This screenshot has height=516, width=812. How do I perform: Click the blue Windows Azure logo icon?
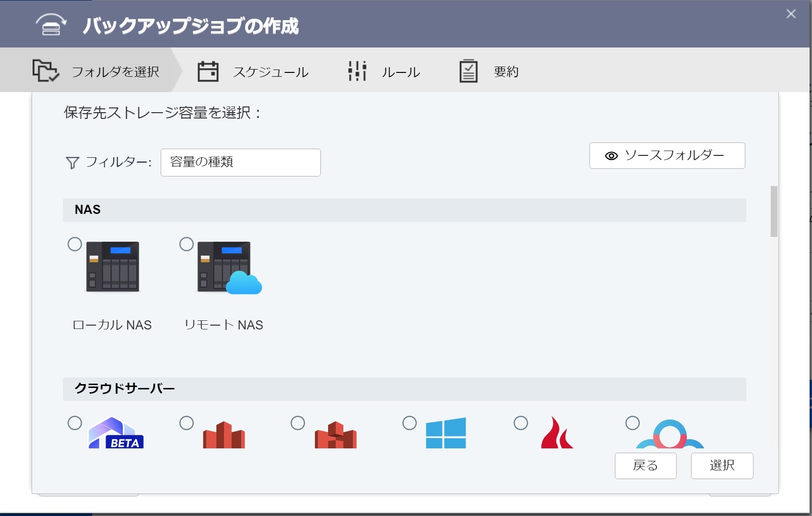[x=446, y=433]
